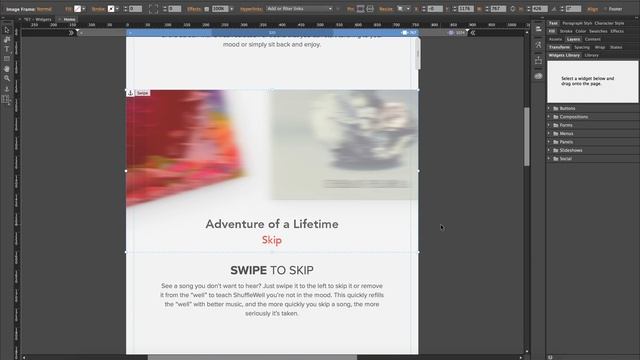Screen dimensions: 640x360
Task: Click the right breakpoint collapse double-arrow icon
Action: pos(473,33)
